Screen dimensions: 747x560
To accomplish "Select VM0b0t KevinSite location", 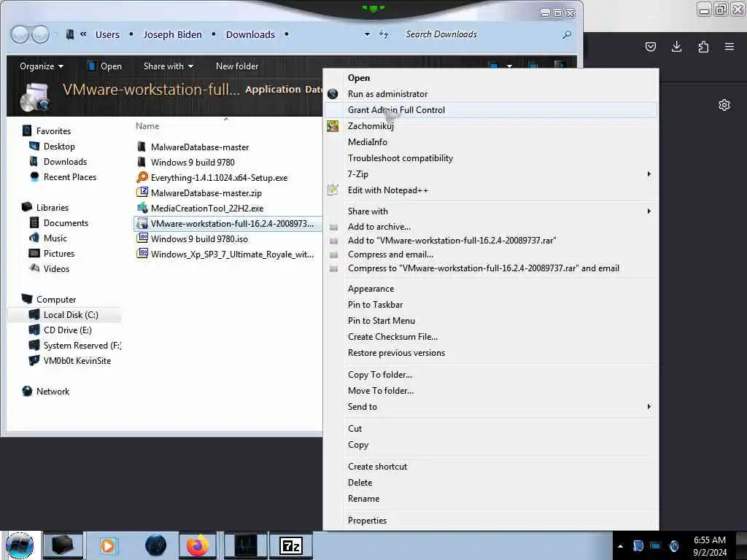I will [x=70, y=360].
